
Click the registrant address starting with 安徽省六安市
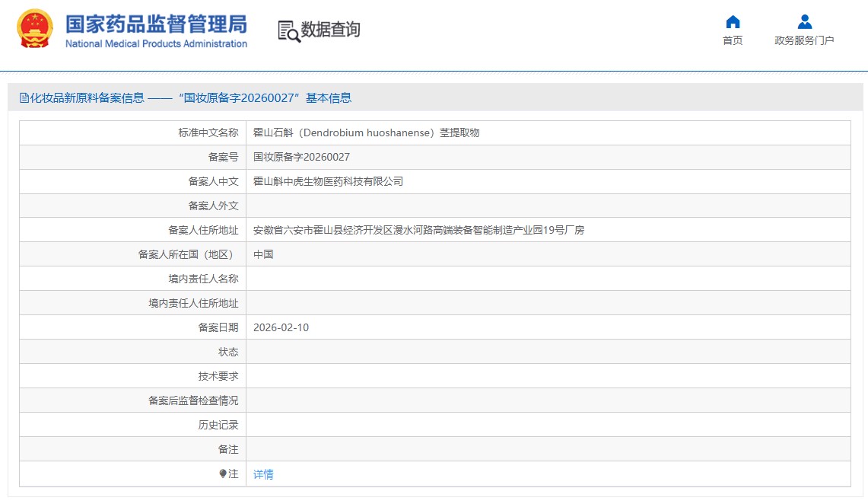418,230
